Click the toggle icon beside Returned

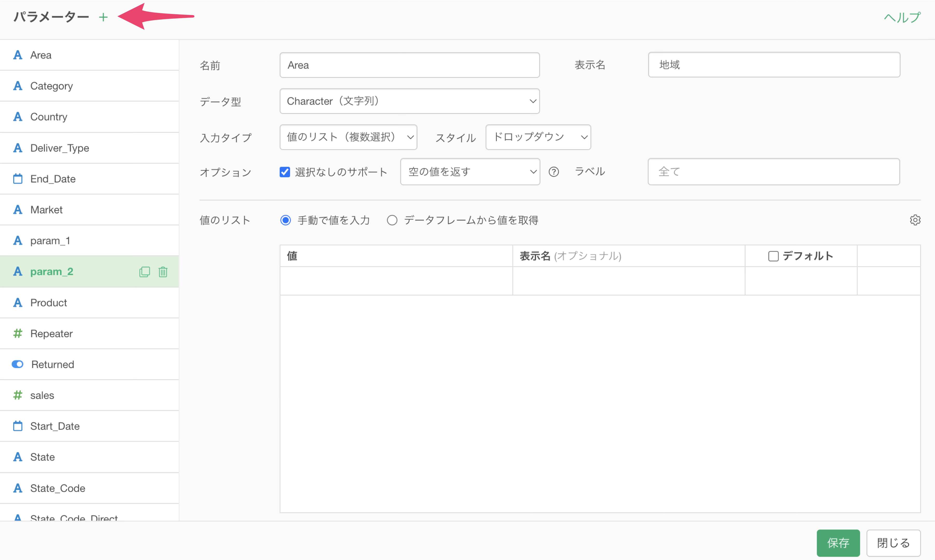[18, 364]
